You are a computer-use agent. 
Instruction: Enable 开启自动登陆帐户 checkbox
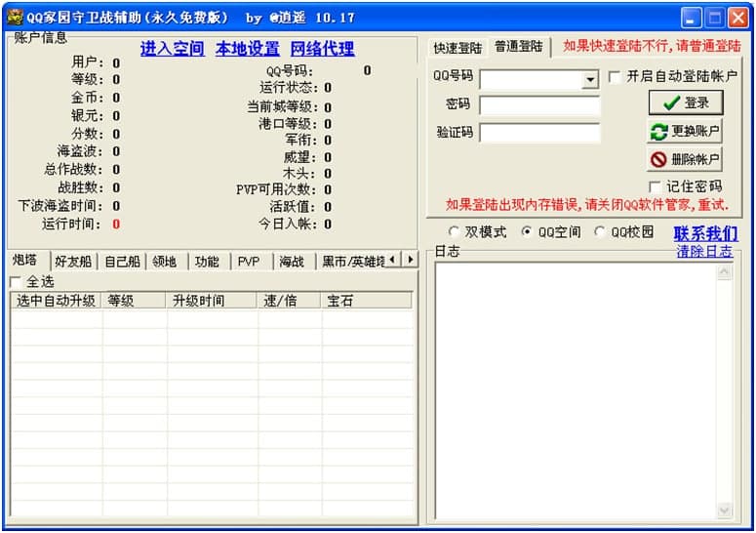coord(615,77)
